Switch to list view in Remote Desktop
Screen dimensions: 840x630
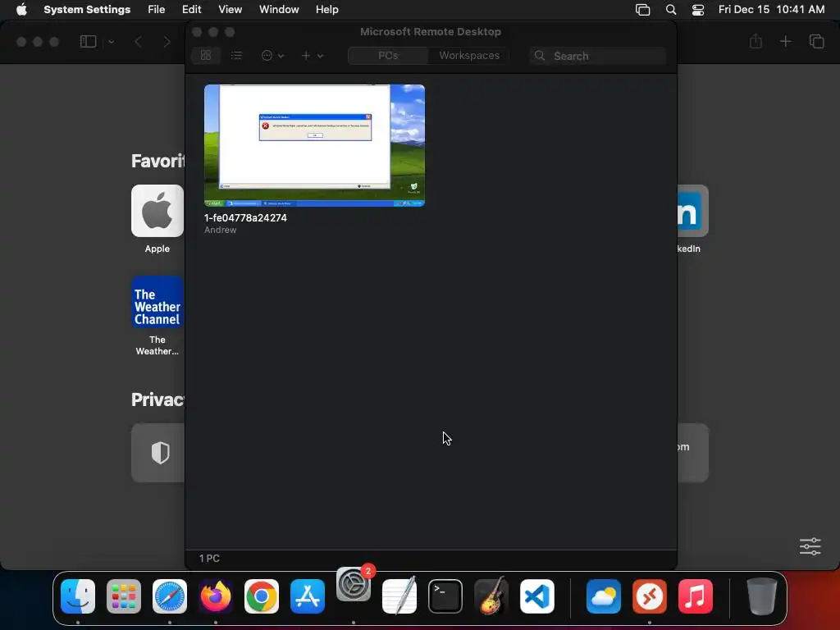click(236, 55)
